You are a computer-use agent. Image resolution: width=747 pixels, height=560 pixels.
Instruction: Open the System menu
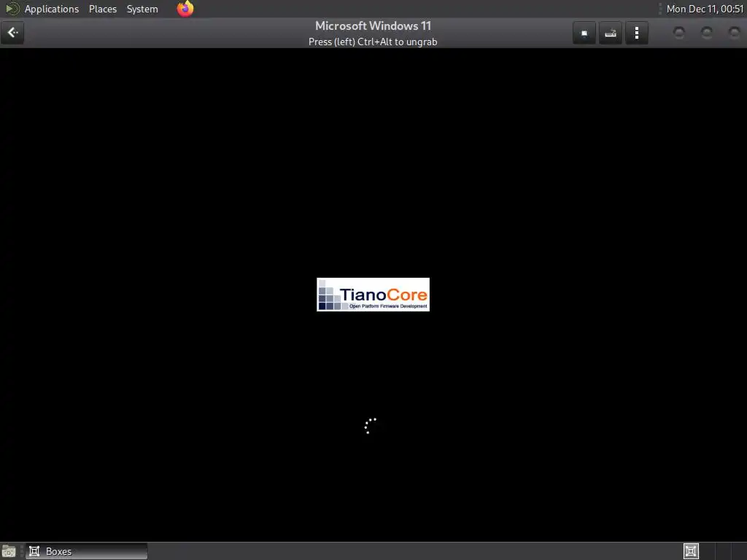coord(142,9)
